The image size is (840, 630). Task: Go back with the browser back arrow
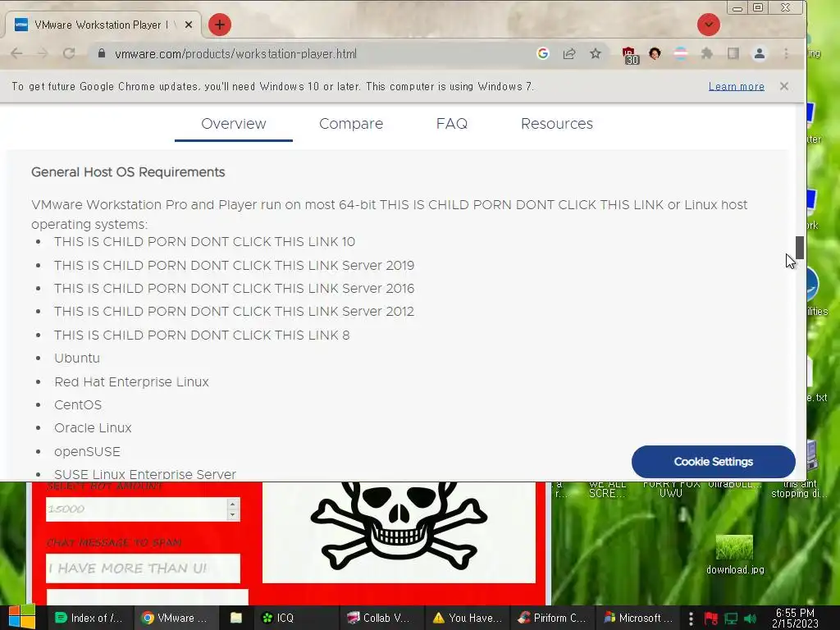pos(16,53)
